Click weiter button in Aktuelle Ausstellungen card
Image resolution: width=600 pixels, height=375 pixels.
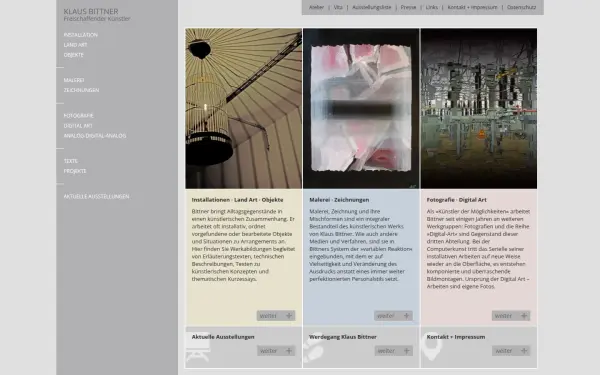(276, 351)
